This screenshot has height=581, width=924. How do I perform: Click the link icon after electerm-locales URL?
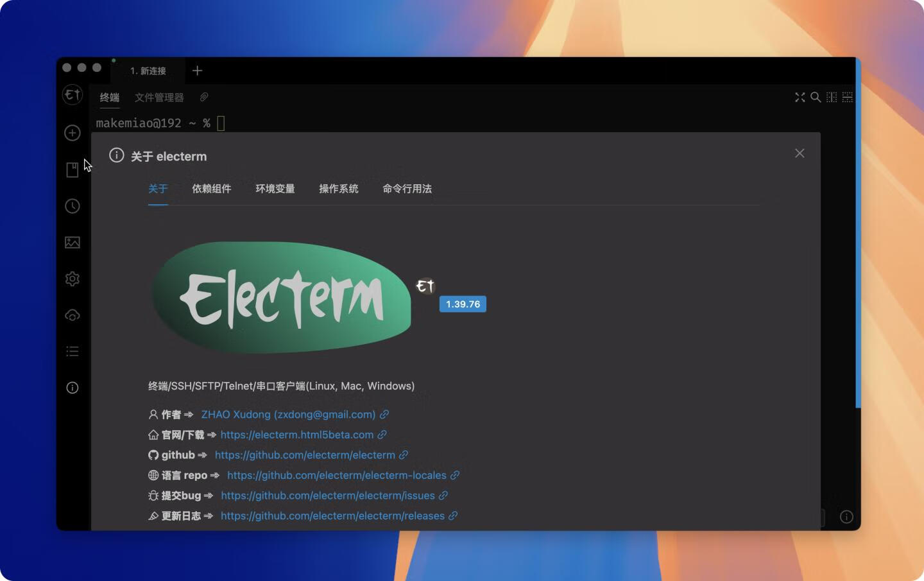click(x=455, y=475)
